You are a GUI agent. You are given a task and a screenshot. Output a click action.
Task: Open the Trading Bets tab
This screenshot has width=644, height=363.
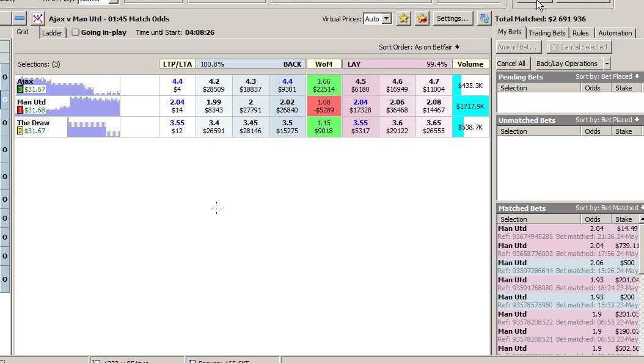click(x=547, y=33)
